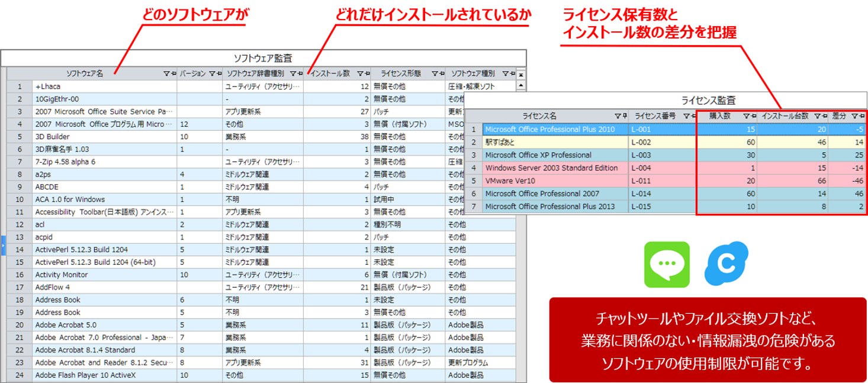
Task: Select the ABCDE software entry
Action: [47, 186]
